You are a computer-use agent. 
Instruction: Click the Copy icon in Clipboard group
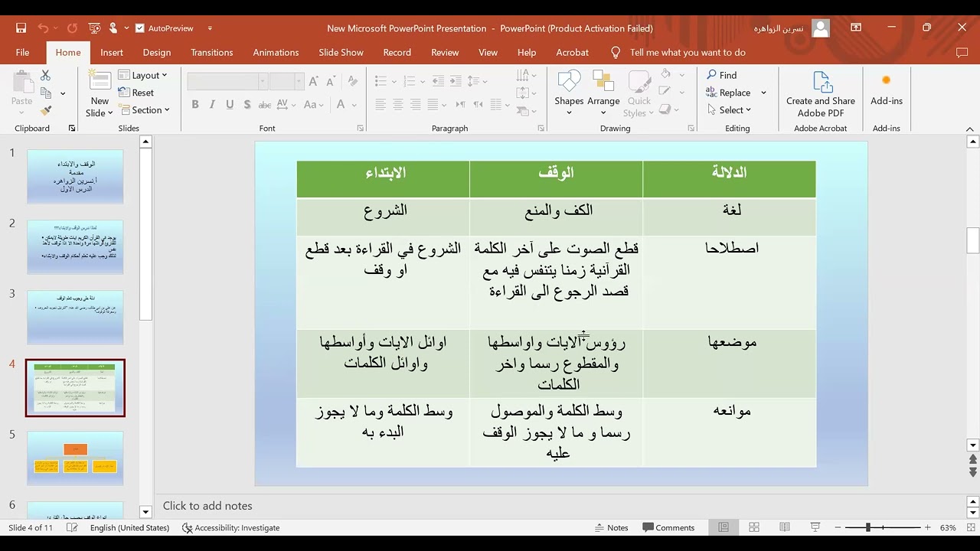coord(45,93)
